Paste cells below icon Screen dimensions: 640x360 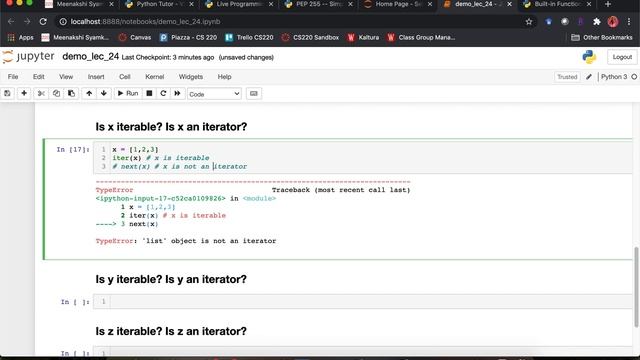click(x=71, y=93)
